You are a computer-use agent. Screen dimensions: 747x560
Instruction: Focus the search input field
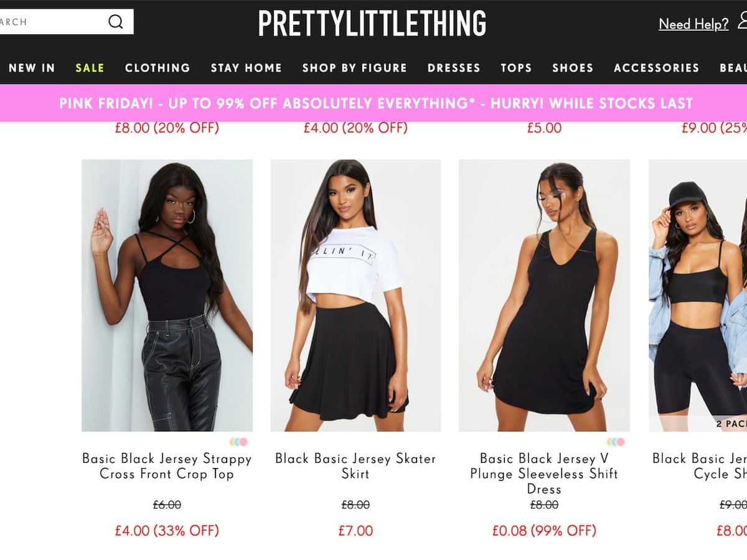pos(53,22)
